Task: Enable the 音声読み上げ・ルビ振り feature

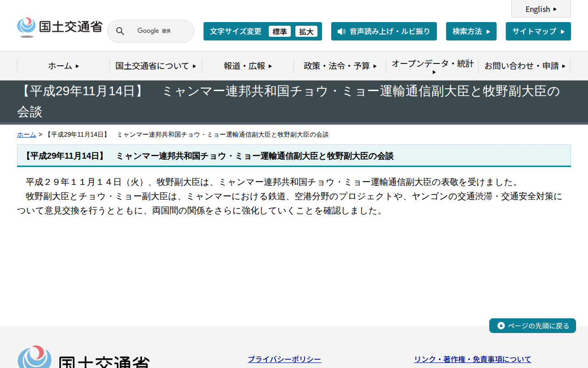Action: coord(384,31)
